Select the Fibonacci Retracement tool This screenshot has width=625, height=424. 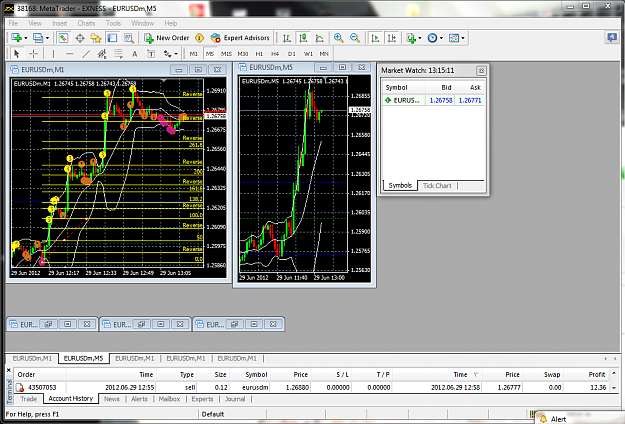(x=118, y=53)
